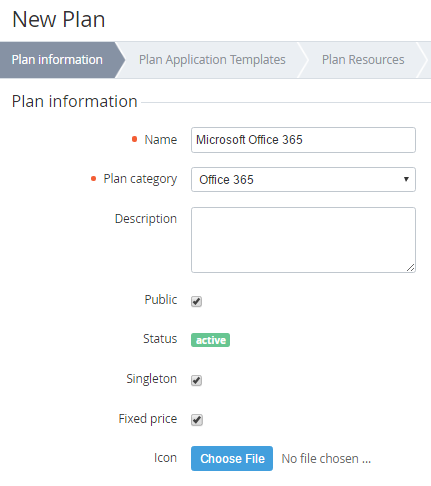The height and width of the screenshot is (486, 431).
Task: Select the Plan information step tab
Action: (x=57, y=60)
